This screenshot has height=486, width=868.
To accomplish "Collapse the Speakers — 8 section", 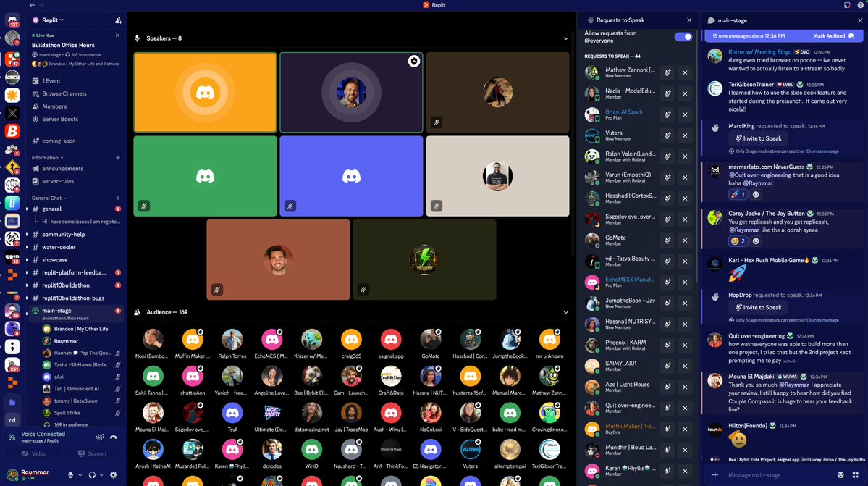I will click(x=565, y=38).
